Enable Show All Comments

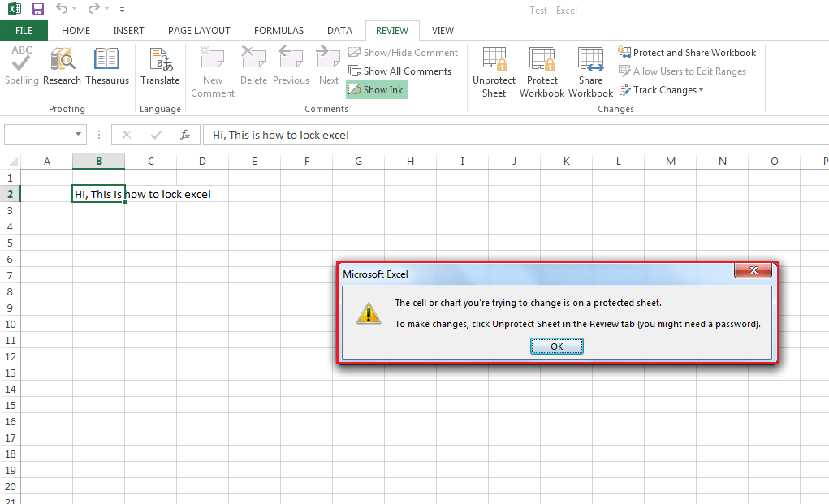pyautogui.click(x=402, y=71)
